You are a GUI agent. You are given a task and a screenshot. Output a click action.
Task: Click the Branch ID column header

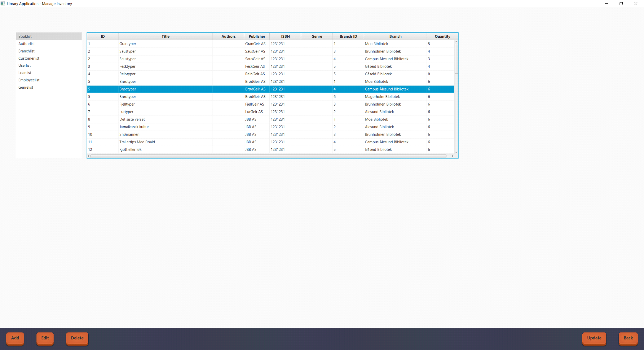348,36
